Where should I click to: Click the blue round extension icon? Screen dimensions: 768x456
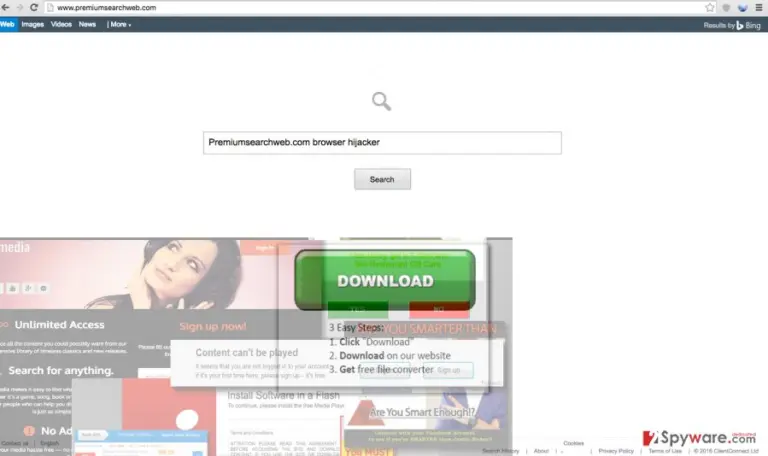743,7
